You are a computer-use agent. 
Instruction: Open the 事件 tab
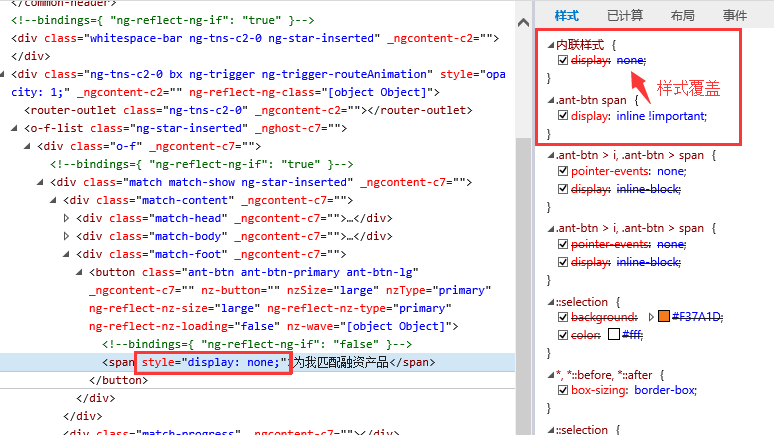(x=735, y=16)
